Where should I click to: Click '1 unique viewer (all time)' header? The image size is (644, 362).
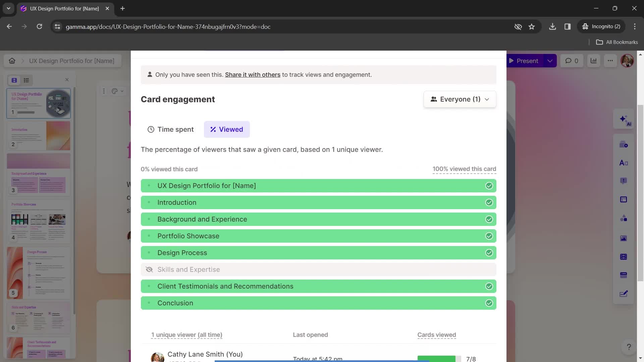[x=186, y=335]
